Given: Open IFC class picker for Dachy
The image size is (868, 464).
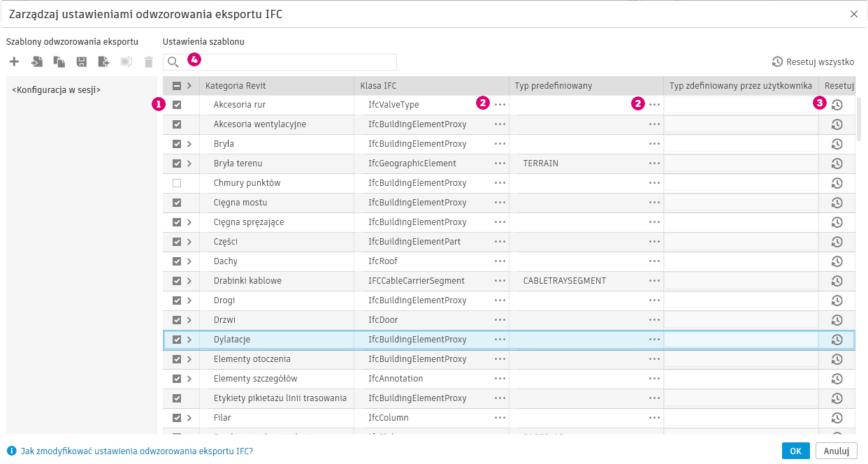Looking at the screenshot, I should pyautogui.click(x=500, y=261).
